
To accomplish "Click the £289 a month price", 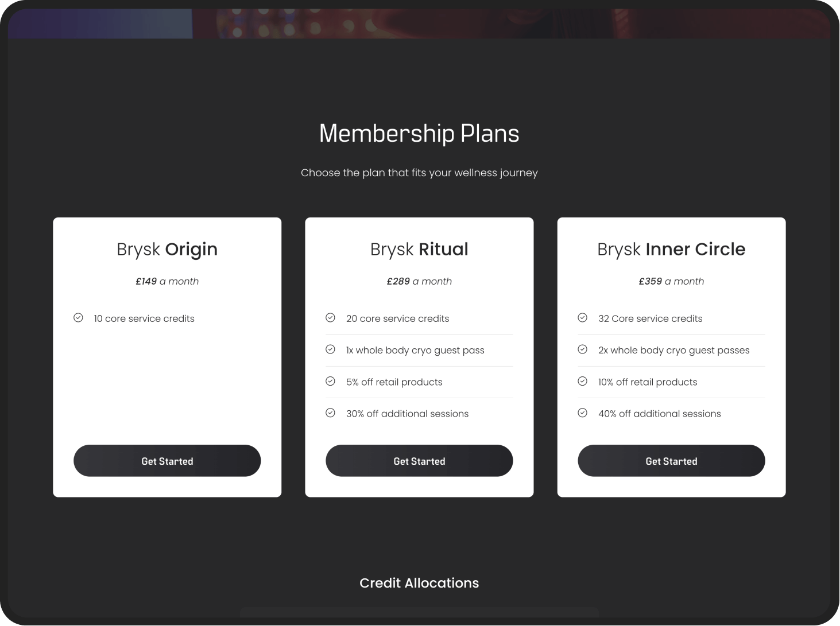I will [x=419, y=281].
